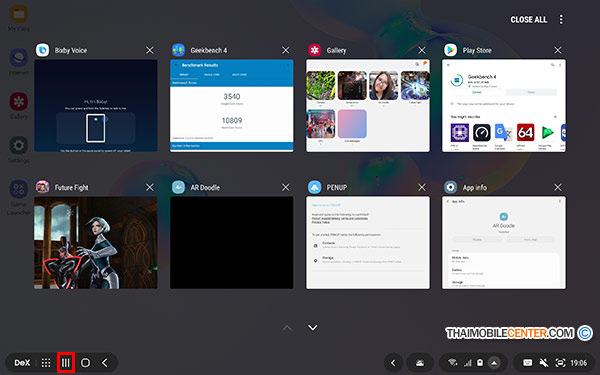Close the PENUP app card
Screen dimensions: 600x375
(x=422, y=187)
